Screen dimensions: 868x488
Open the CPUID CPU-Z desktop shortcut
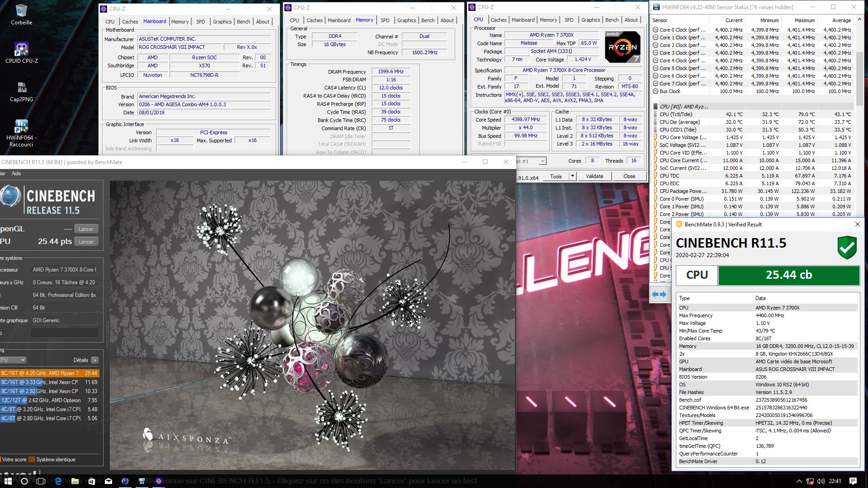pyautogui.click(x=21, y=53)
